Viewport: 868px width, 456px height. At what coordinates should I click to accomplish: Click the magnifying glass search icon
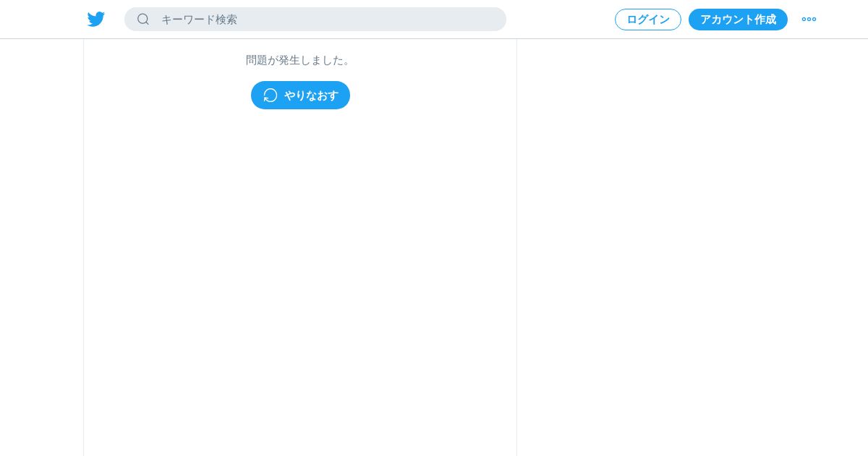(x=143, y=19)
